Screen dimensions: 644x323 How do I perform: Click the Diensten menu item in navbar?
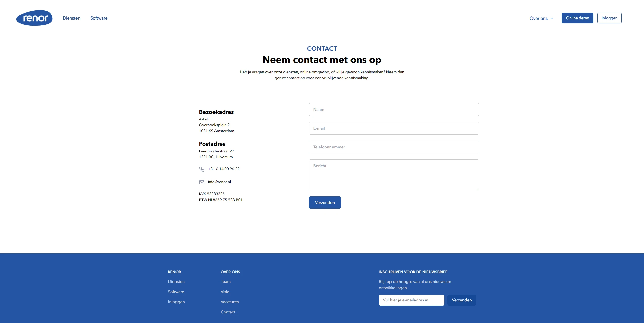coord(72,18)
